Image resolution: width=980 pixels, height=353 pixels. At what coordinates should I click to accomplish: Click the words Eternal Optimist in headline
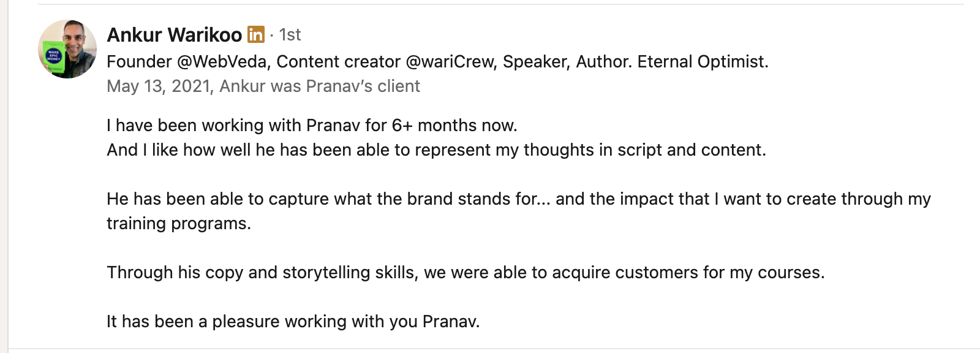coord(703,62)
